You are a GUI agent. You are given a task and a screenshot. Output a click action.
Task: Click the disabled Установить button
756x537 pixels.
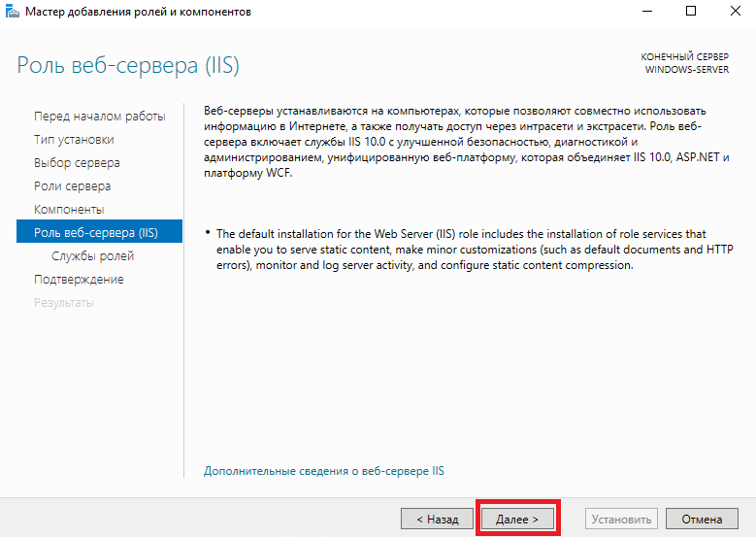pyautogui.click(x=621, y=519)
